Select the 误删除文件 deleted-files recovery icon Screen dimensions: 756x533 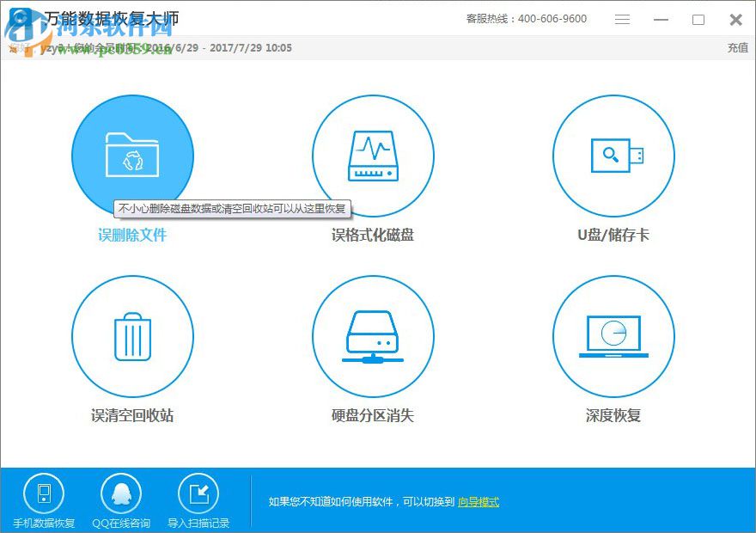132,155
